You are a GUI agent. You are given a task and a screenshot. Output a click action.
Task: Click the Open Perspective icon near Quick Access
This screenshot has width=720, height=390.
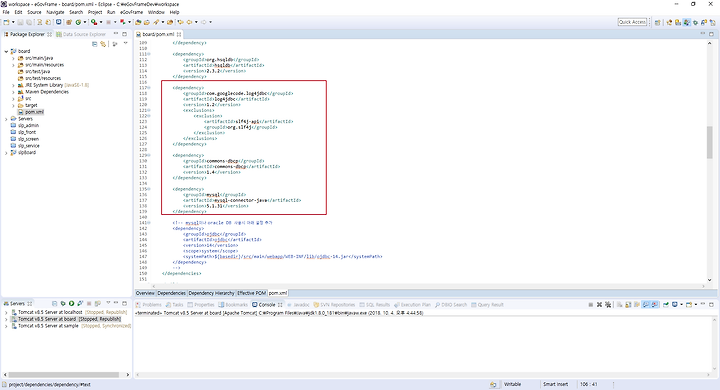click(658, 22)
